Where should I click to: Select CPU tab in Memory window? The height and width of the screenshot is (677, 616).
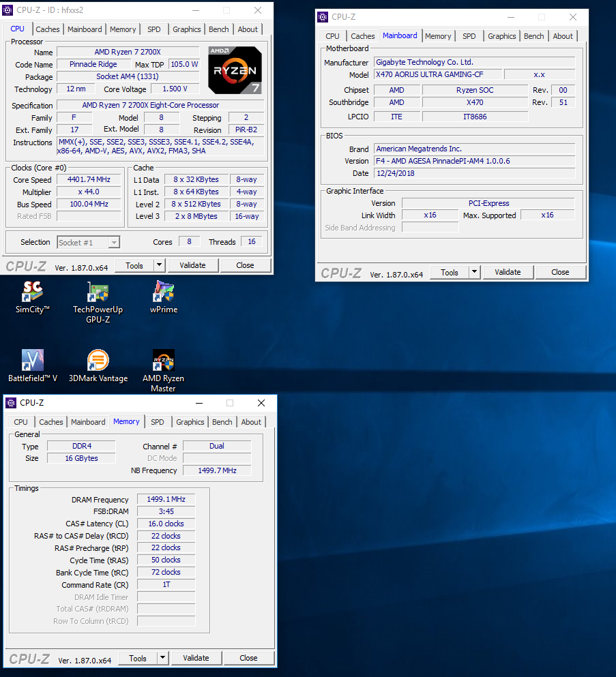20,422
